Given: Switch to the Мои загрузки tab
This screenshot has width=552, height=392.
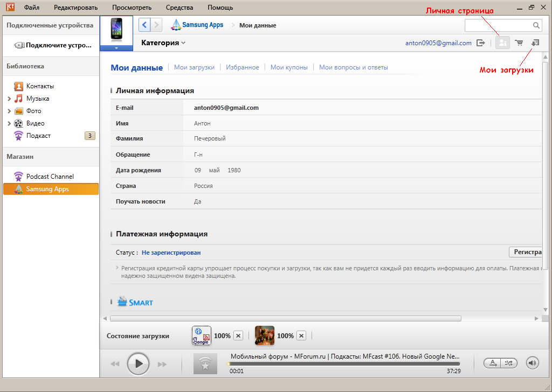Looking at the screenshot, I should point(194,67).
